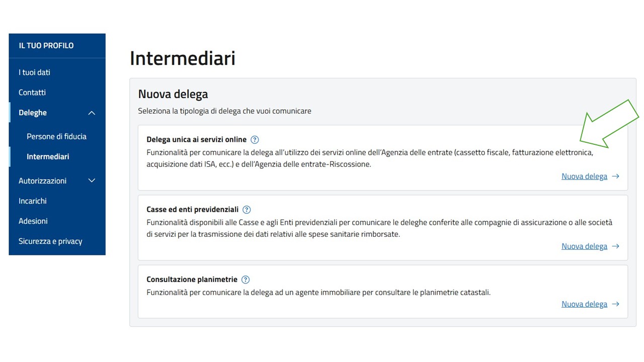Image resolution: width=644 pixels, height=362 pixels.
Task: Click help icon beside Delega unica ai servizi online
Action: coord(255,140)
